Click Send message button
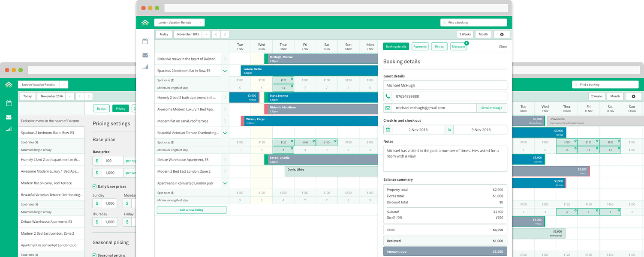This screenshot has height=257, width=644. [492, 108]
